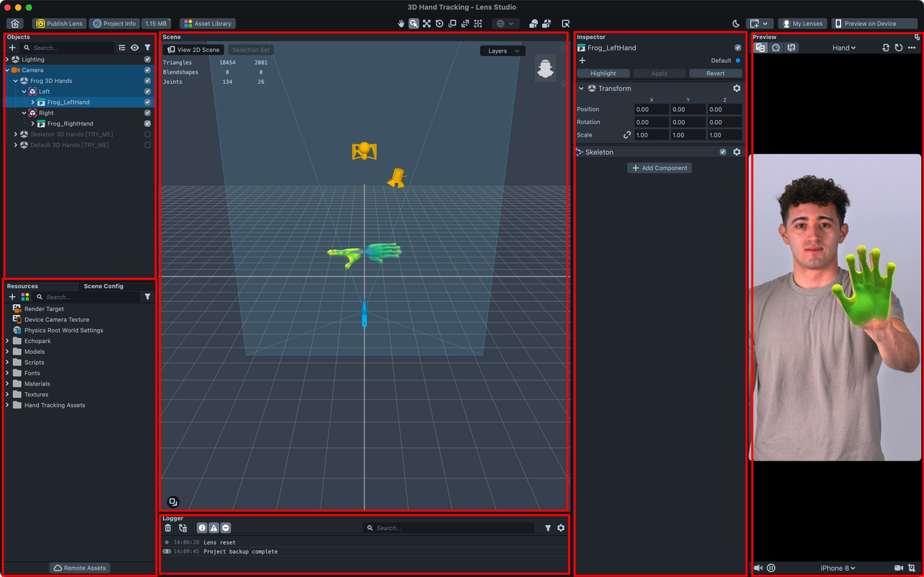924x577 pixels.
Task: Restart the Preview with refresh icon
Action: point(899,48)
